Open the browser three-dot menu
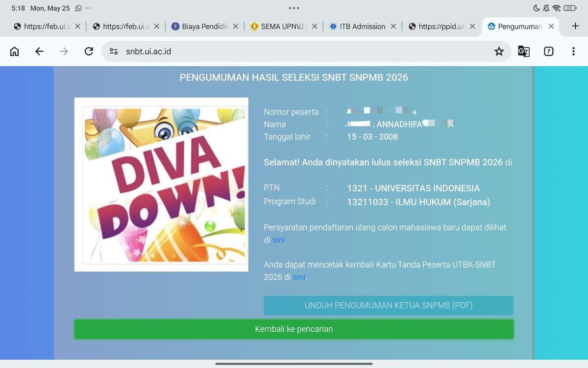The width and height of the screenshot is (588, 368). tap(573, 51)
